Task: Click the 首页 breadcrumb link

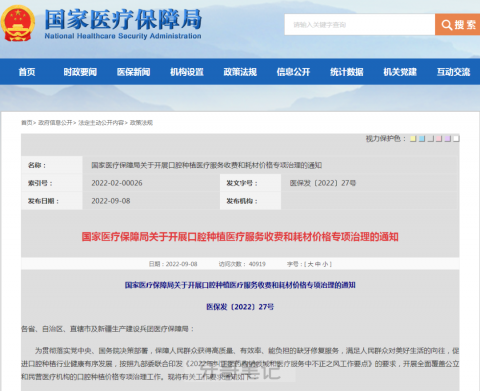Action: [27, 123]
